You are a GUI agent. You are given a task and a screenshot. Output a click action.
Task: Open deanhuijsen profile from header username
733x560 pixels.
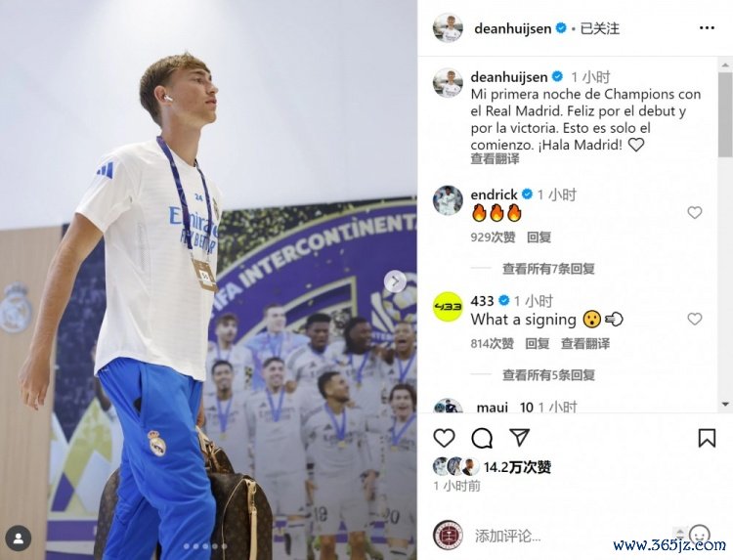pos(513,29)
